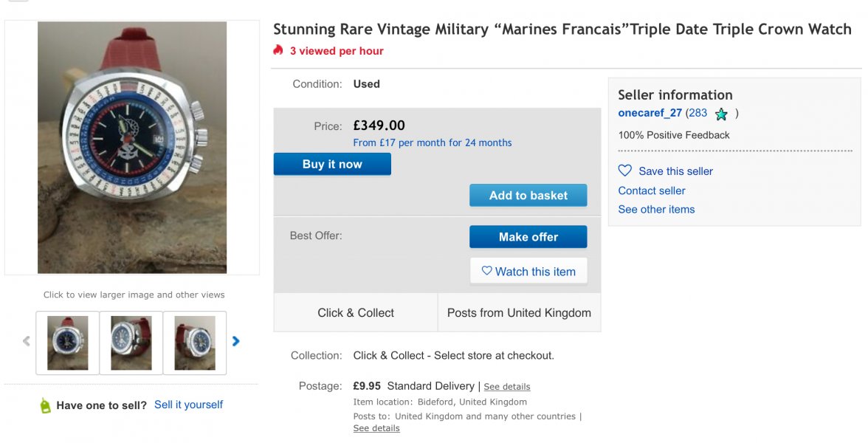Open the Contact seller link
The image size is (868, 443).
(652, 190)
